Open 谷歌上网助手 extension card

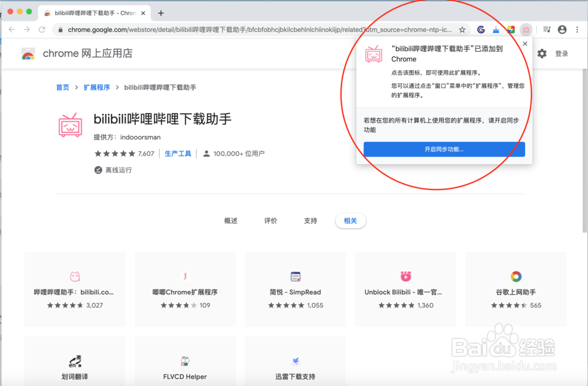point(516,289)
